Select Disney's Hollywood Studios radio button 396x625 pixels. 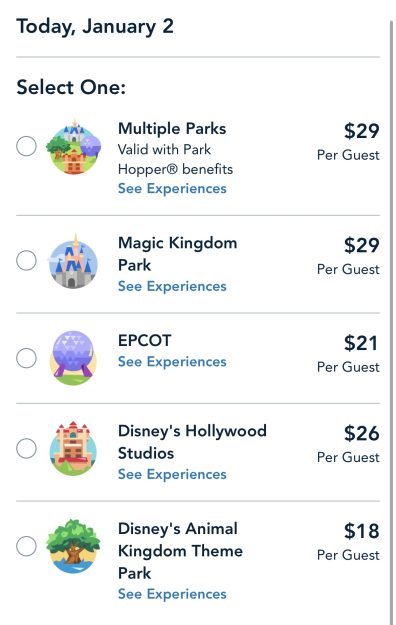(x=26, y=448)
